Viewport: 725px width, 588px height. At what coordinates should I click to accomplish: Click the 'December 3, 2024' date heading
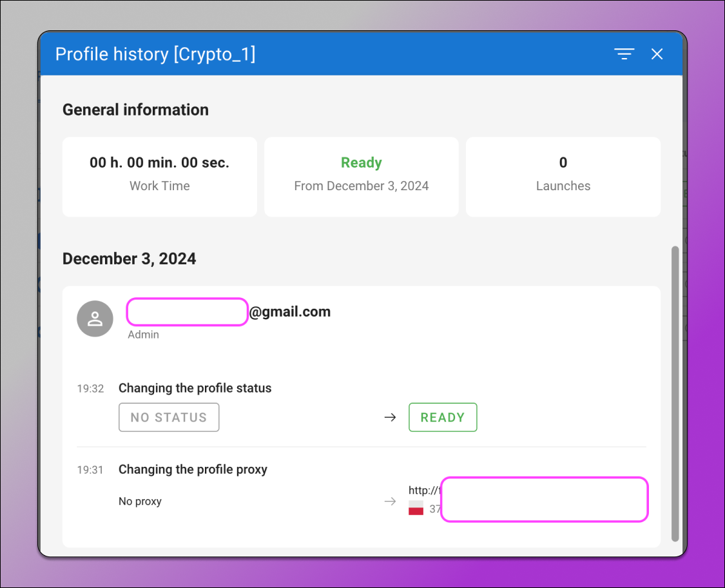[129, 259]
